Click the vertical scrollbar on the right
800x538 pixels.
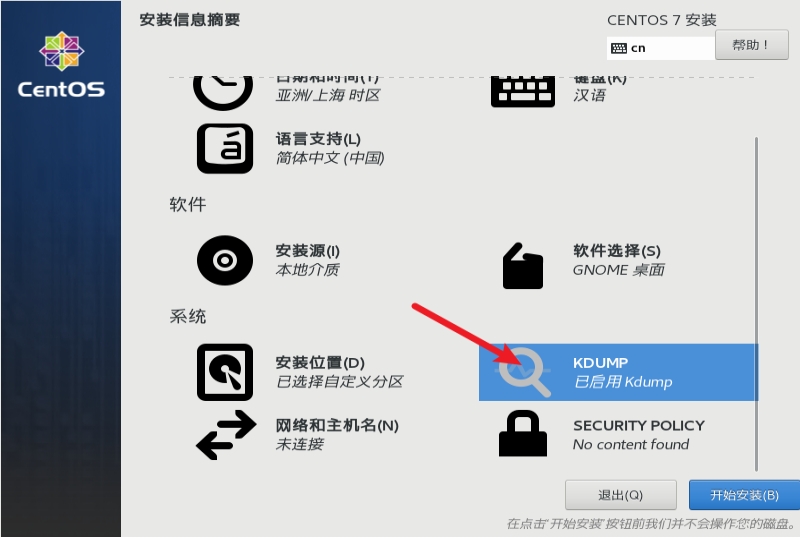756,304
